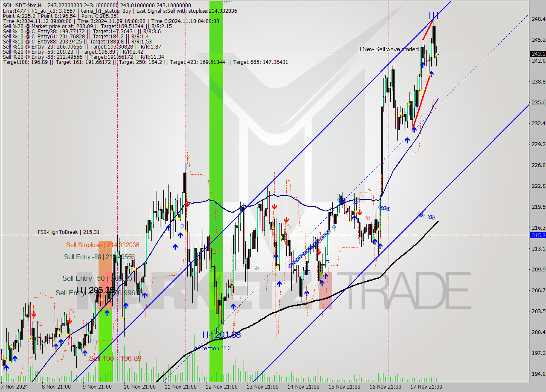The image size is (546, 392).
Task: Click the 235.6 price axis label
Action: [x=538, y=102]
